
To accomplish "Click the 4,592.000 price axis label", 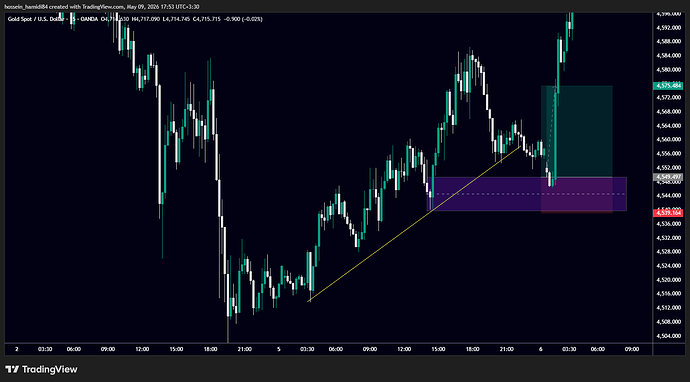I will click(x=668, y=27).
